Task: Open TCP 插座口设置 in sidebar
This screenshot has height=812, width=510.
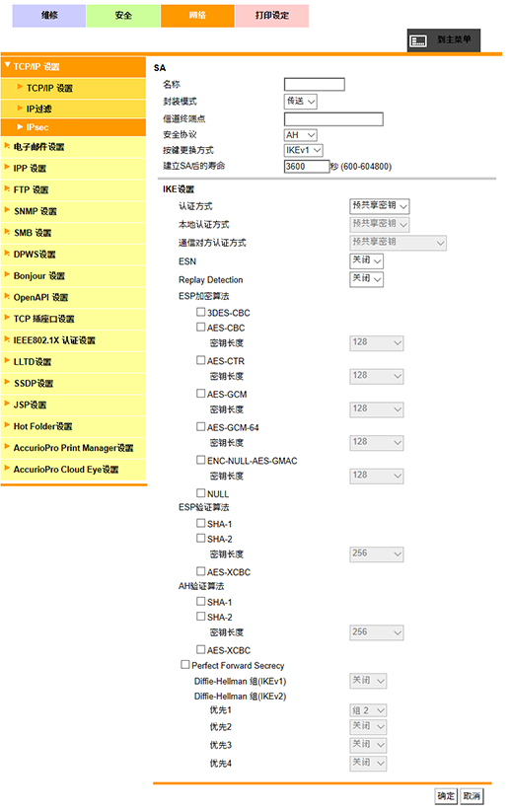Action: 74,319
